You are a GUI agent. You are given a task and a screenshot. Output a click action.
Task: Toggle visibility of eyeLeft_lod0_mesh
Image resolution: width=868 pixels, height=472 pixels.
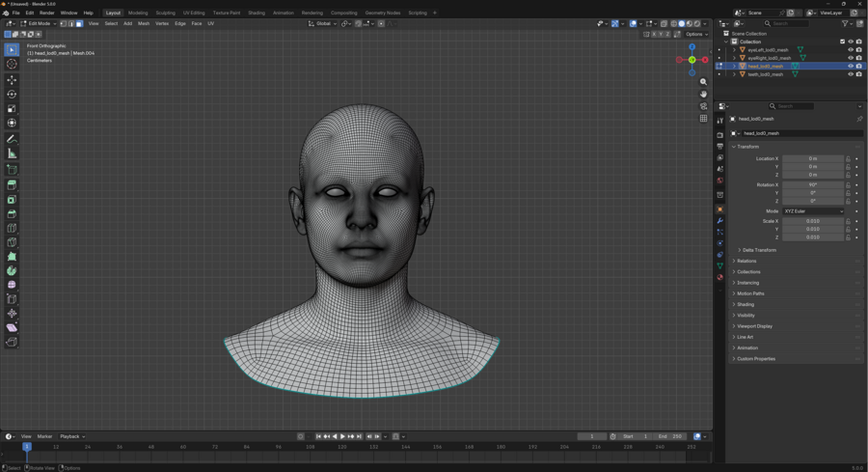(x=851, y=50)
